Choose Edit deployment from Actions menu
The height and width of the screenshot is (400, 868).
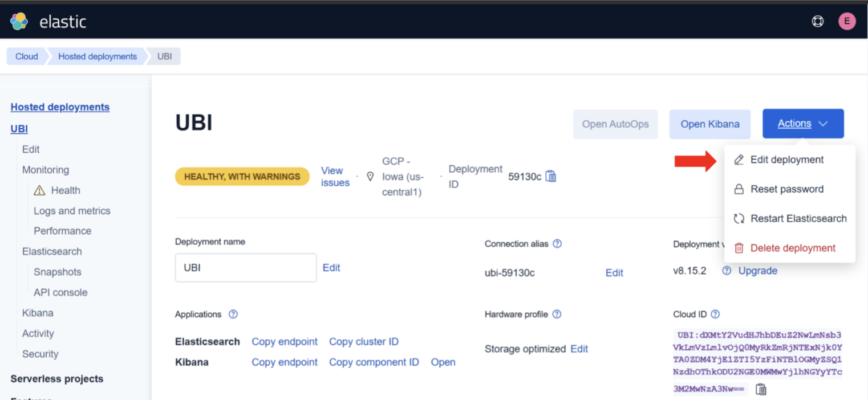coord(789,160)
